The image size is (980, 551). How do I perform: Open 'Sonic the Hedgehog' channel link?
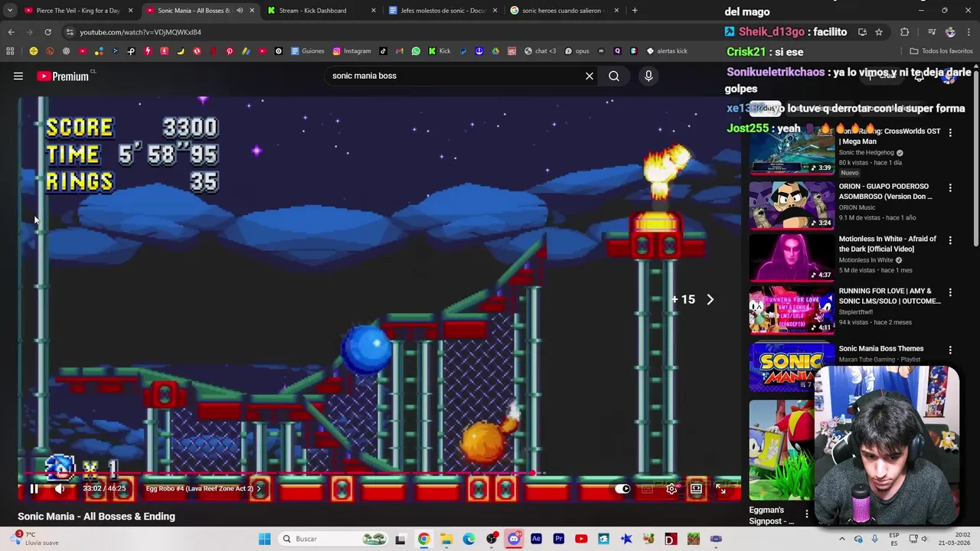point(866,152)
